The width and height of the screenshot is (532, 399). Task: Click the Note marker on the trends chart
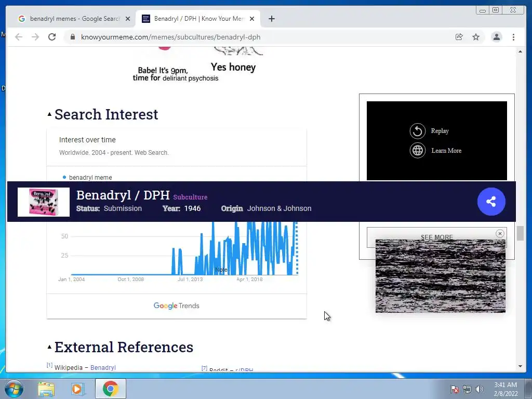tap(221, 270)
